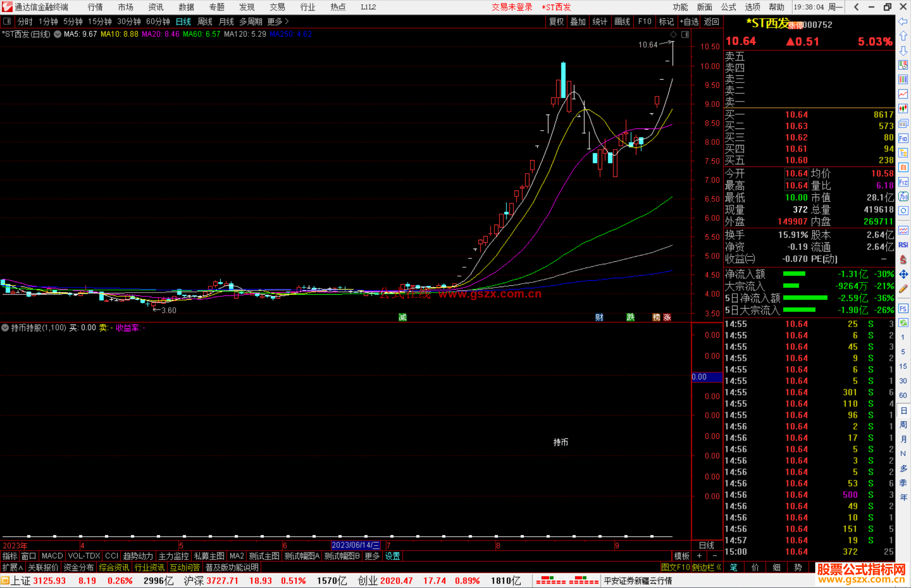Viewport: 911px width, 588px height.
Task: Collapse the 侧边栏 sidebar
Action: 706,567
